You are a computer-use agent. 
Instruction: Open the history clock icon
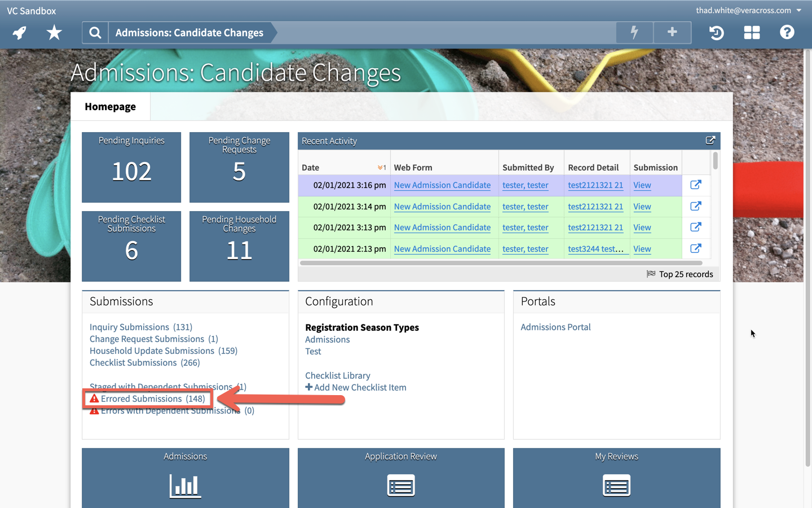tap(716, 33)
